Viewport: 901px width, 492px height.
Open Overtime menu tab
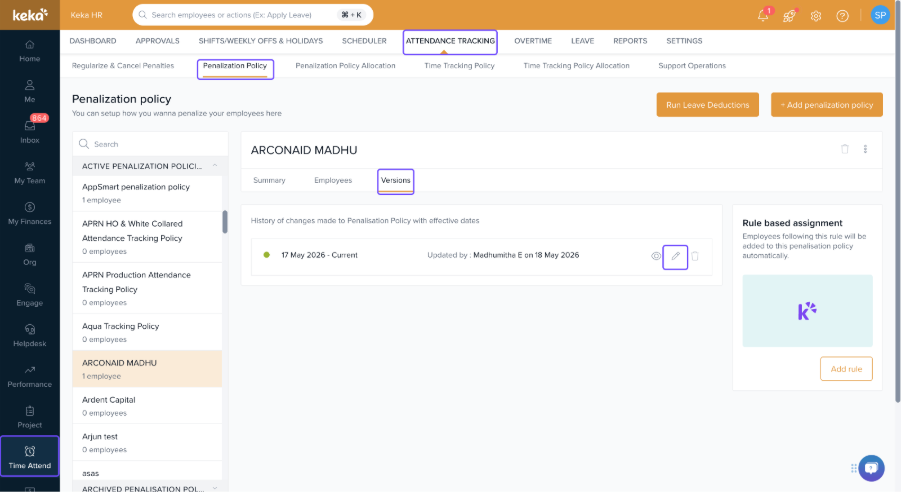(x=533, y=41)
